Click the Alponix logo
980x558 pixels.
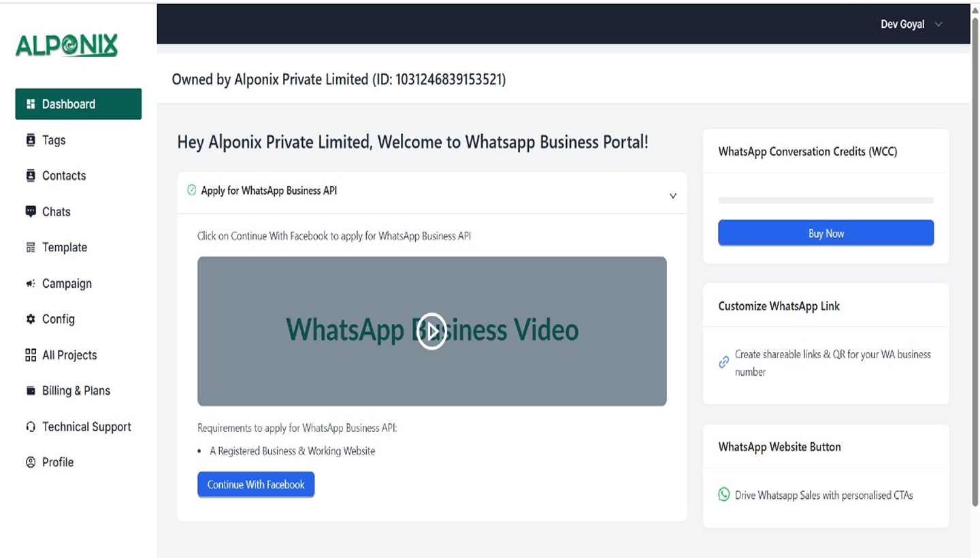(x=67, y=46)
